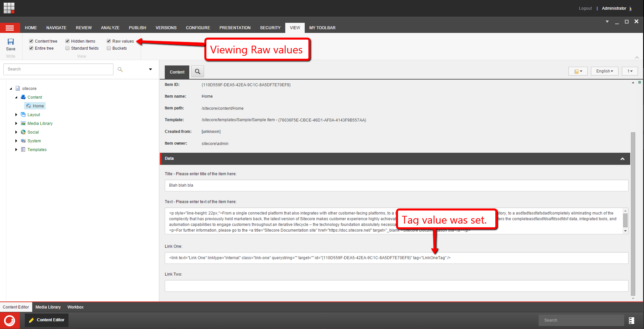This screenshot has width=644, height=329.
Task: Open the English language dropdown
Action: (x=604, y=71)
